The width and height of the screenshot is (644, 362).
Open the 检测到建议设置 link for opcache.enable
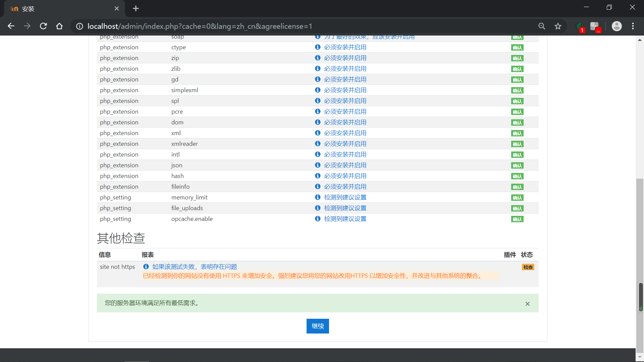[345, 219]
